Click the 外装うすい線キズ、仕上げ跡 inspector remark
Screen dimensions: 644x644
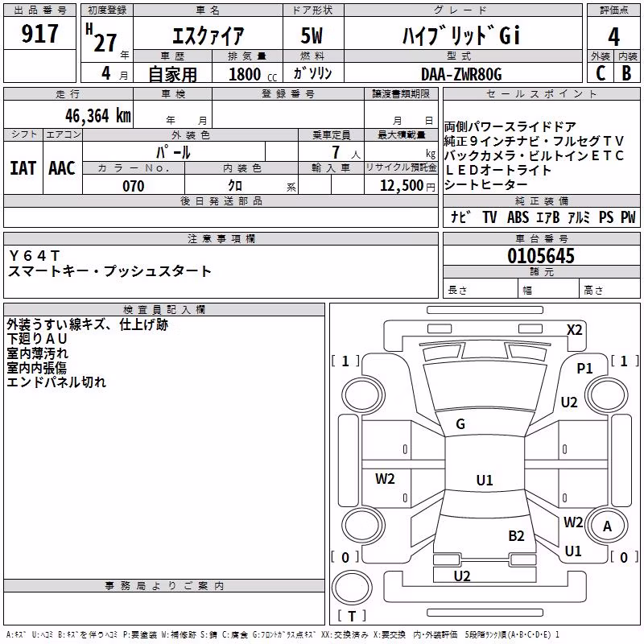(x=88, y=324)
